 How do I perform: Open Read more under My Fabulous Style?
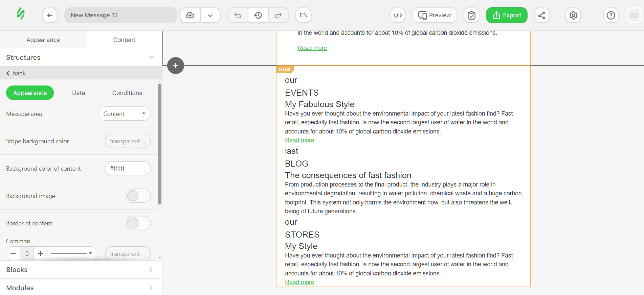click(299, 140)
